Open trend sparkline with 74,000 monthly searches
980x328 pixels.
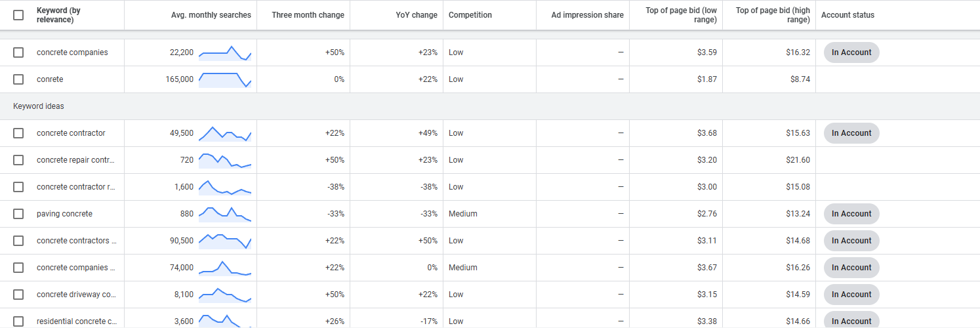pos(225,268)
